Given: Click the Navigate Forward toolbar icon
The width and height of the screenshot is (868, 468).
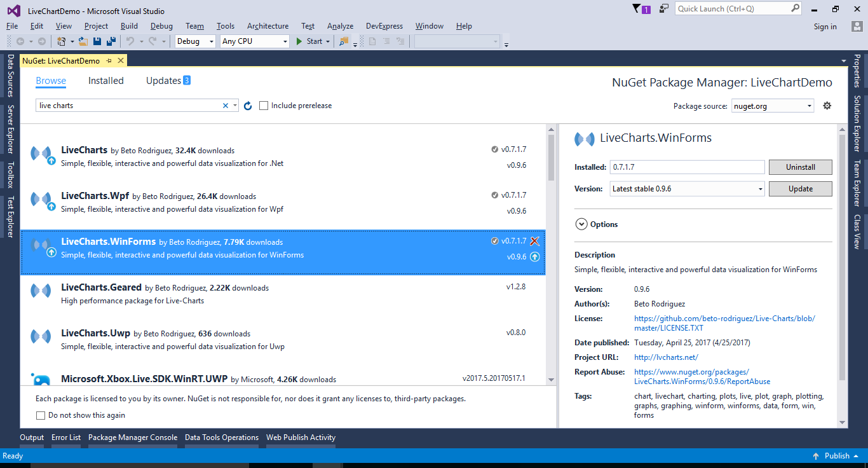Looking at the screenshot, I should (x=41, y=41).
